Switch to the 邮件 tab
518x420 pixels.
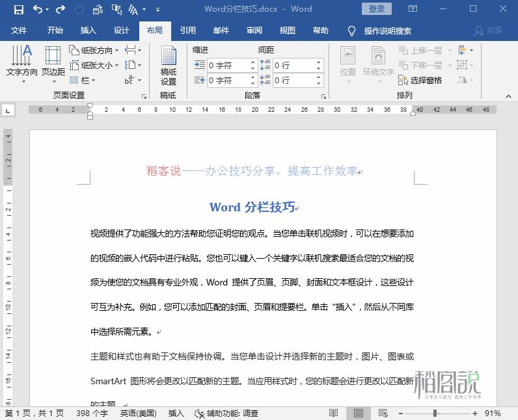(x=221, y=31)
